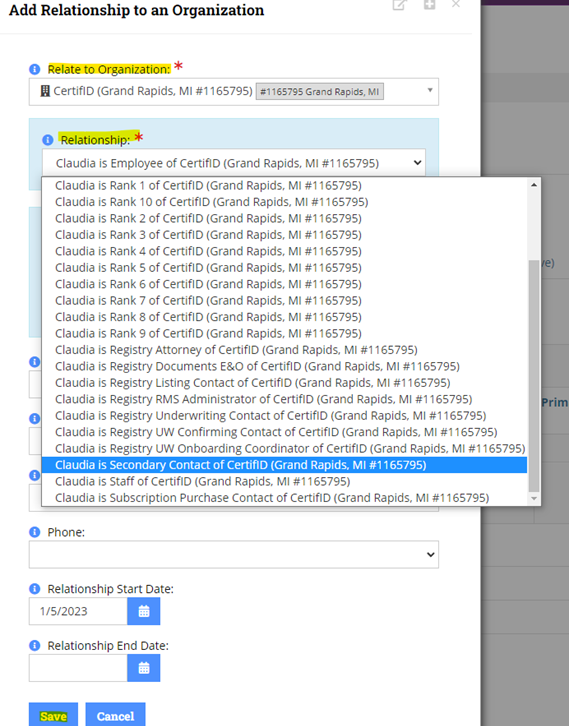569x726 pixels.
Task: Click the edit pencil icon in dialog header
Action: pyautogui.click(x=400, y=5)
